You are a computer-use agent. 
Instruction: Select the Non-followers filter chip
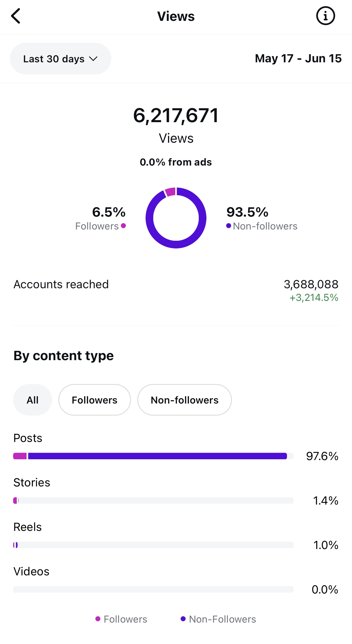click(184, 400)
